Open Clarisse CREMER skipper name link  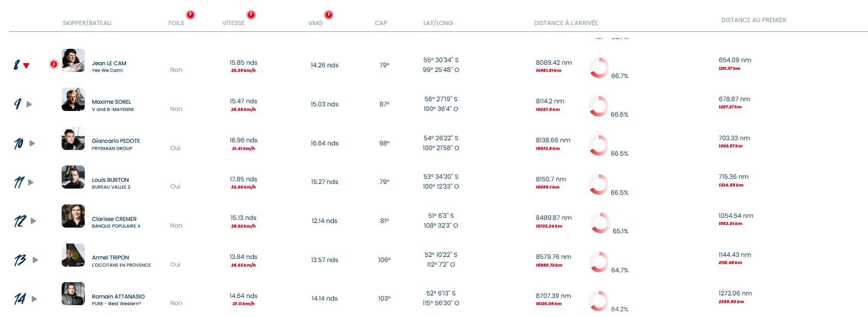click(x=114, y=219)
